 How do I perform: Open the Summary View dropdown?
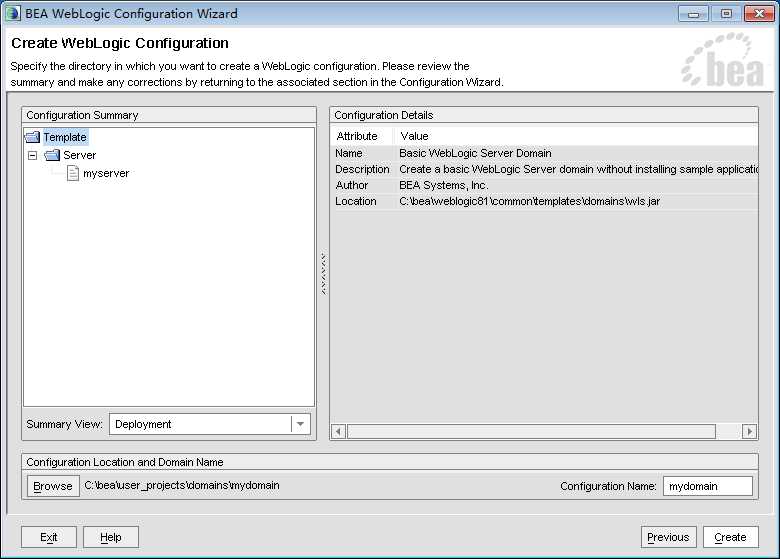tap(300, 424)
